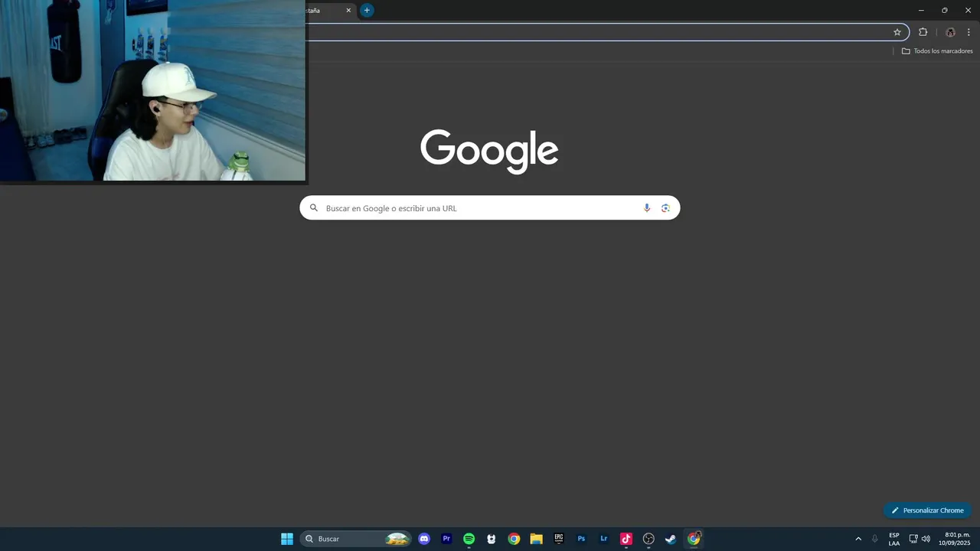The image size is (980, 551).
Task: Click the Buscar en Google search box
Action: 489,208
